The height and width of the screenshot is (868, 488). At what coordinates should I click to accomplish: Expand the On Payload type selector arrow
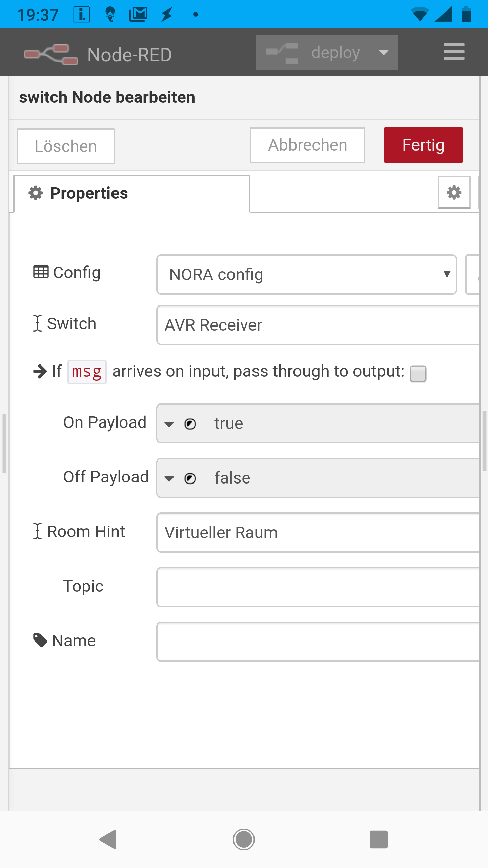click(x=169, y=424)
